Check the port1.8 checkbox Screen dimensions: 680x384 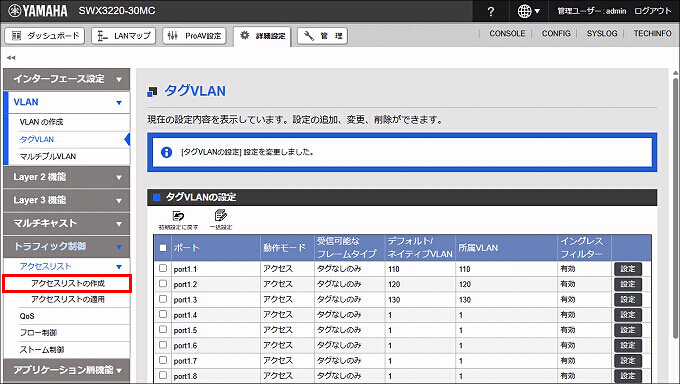163,375
